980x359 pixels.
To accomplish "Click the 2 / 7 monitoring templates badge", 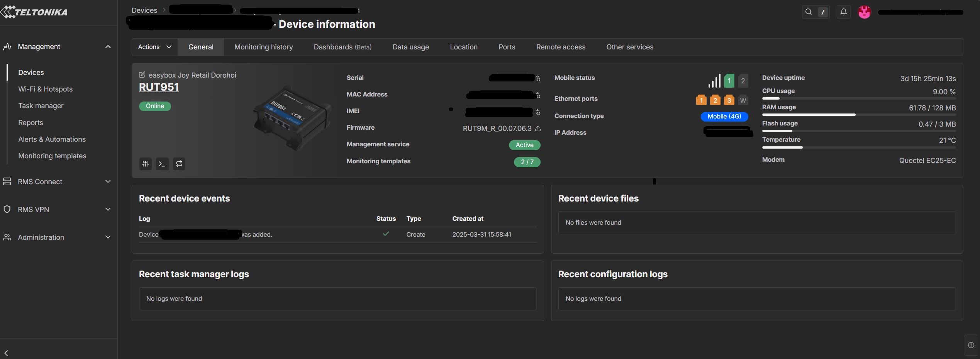I will (527, 162).
